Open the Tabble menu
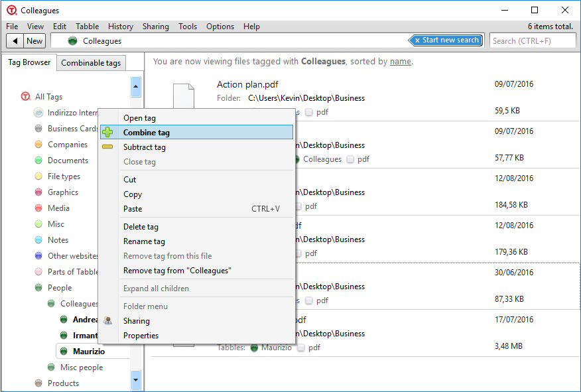This screenshot has width=581, height=392. 87,27
